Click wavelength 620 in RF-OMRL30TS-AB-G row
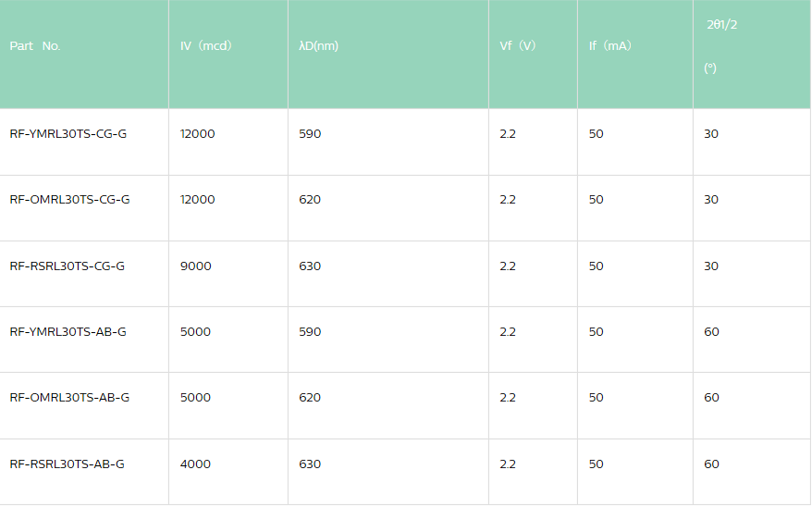 (x=311, y=398)
